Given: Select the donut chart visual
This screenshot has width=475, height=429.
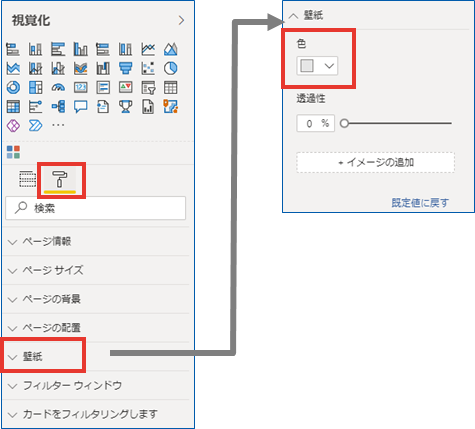Looking at the screenshot, I should pos(13,88).
